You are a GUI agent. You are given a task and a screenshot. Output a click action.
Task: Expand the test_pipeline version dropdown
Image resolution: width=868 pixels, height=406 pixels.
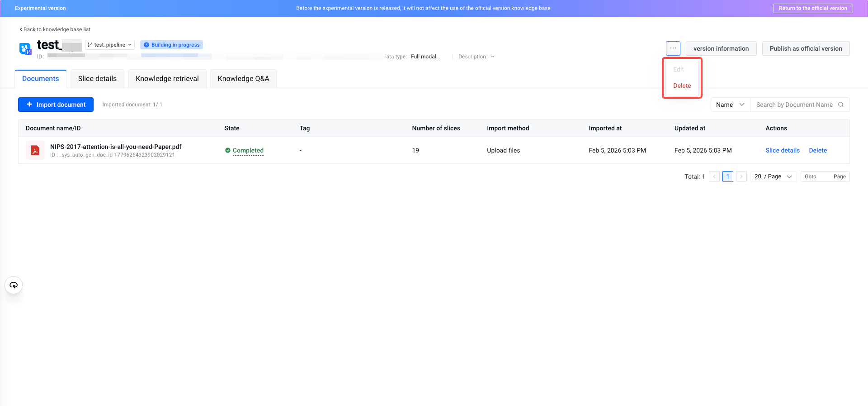point(110,45)
